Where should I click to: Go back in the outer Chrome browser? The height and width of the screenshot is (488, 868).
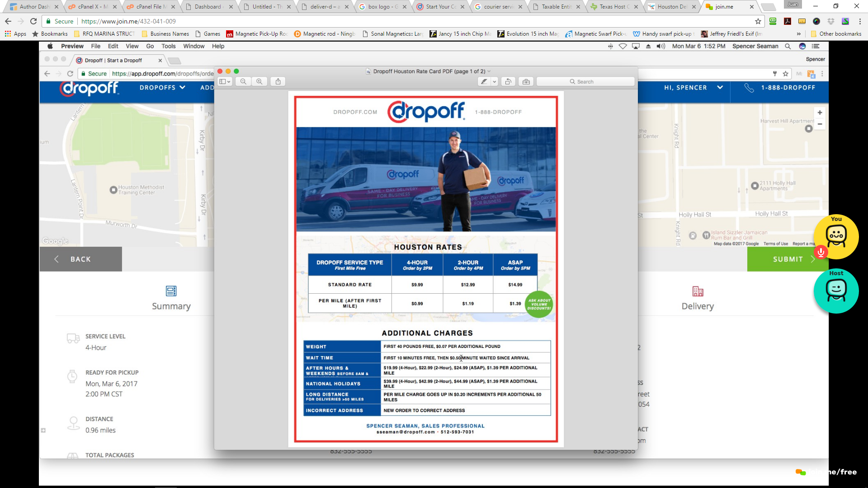8,21
